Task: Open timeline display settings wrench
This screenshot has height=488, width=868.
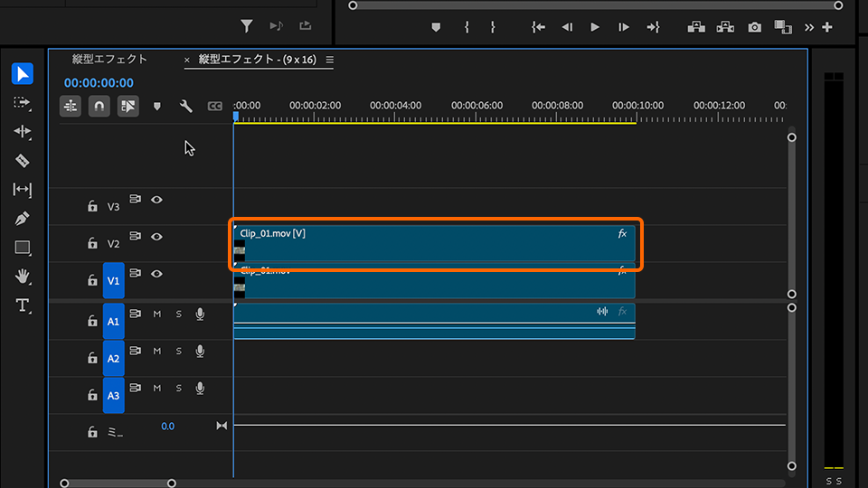Action: [x=186, y=107]
